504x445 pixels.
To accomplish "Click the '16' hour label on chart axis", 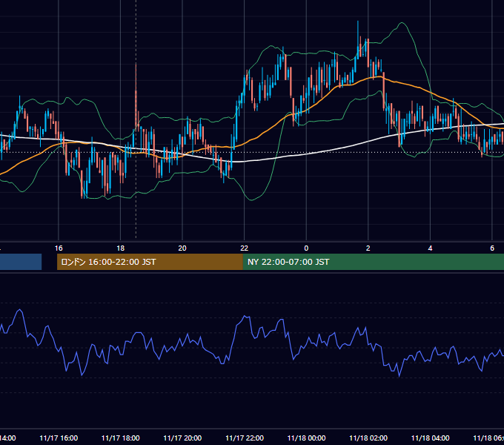I will click(59, 248).
